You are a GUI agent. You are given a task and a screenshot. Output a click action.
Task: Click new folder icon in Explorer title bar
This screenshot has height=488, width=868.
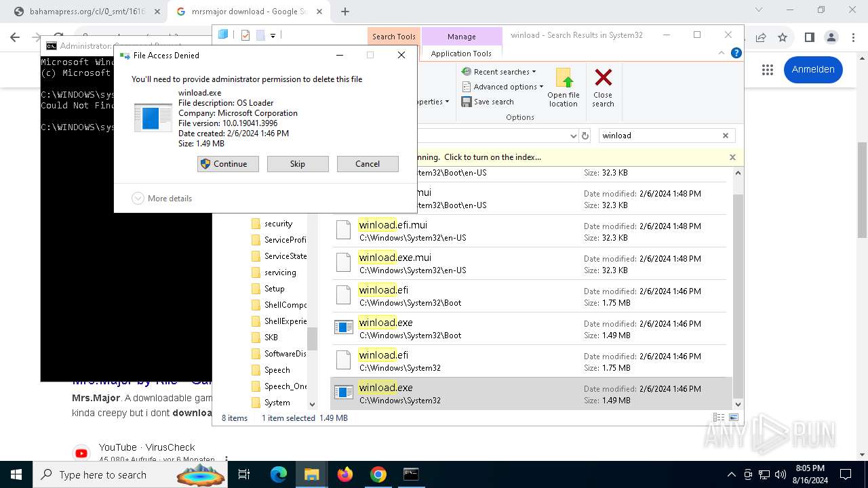(x=260, y=35)
